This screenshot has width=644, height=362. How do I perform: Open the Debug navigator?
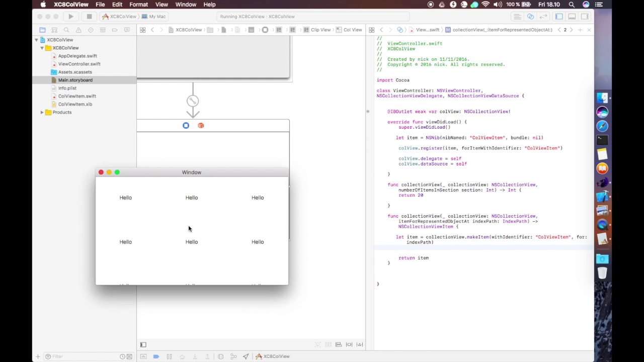(103, 30)
